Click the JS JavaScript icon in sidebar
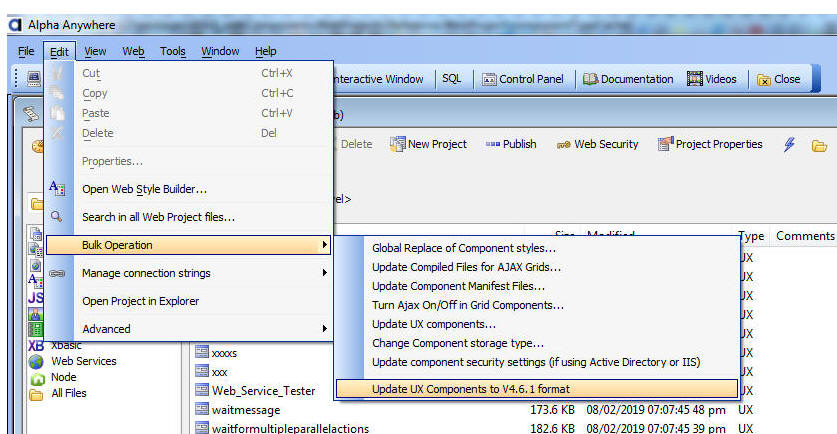The image size is (837, 434). coord(35,297)
